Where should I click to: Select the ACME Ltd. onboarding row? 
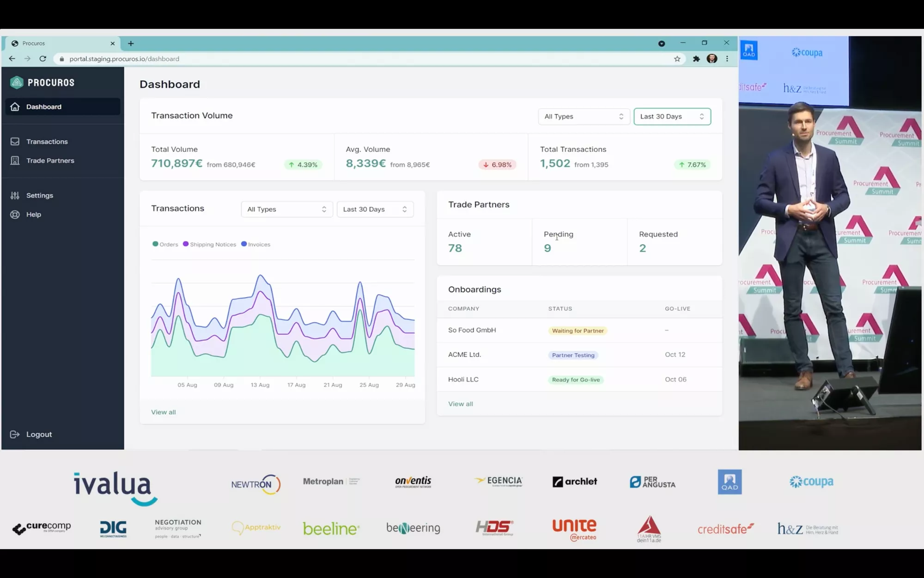pyautogui.click(x=579, y=355)
